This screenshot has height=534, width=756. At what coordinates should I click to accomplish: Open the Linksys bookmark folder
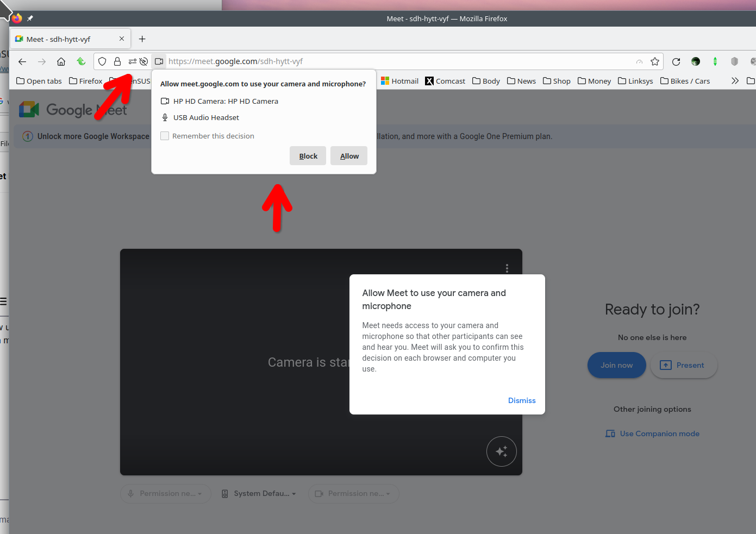[x=635, y=81]
